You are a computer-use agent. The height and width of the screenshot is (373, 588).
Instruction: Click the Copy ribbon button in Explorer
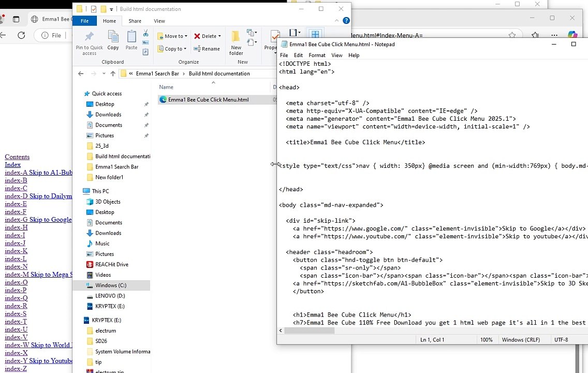113,40
